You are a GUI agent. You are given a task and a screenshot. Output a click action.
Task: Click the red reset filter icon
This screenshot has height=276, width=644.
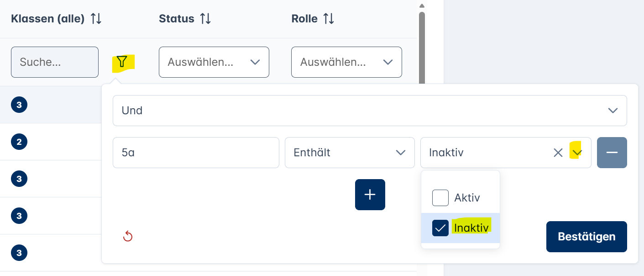point(128,236)
